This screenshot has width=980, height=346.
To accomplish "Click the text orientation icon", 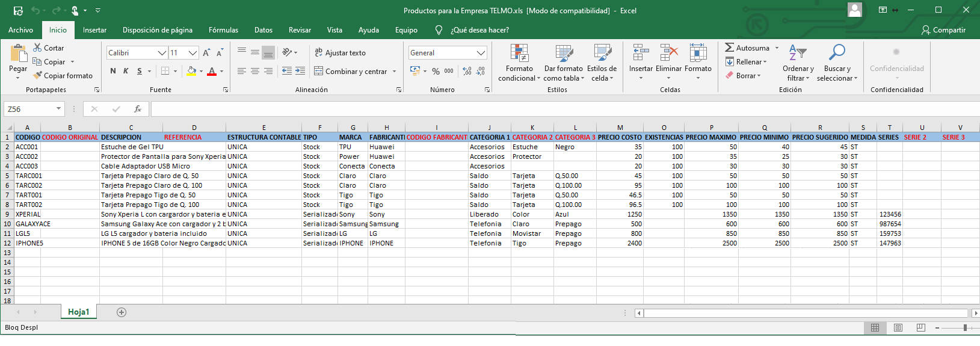I will click(288, 53).
